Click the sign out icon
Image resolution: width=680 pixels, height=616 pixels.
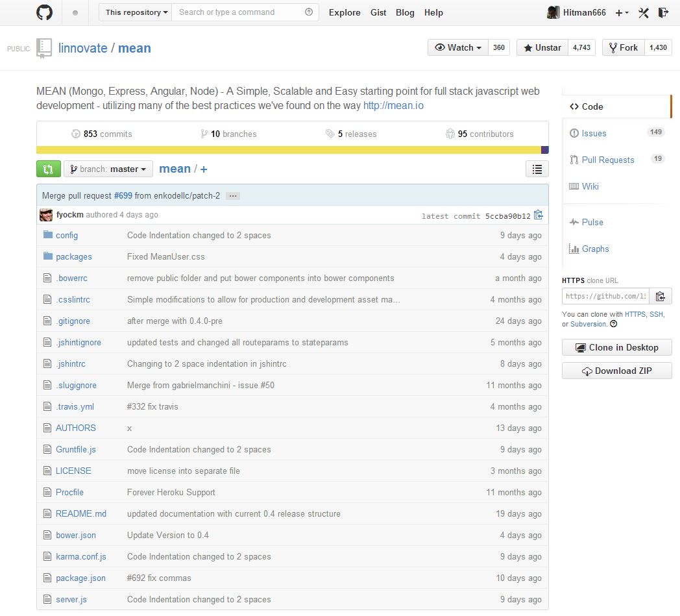[x=663, y=12]
